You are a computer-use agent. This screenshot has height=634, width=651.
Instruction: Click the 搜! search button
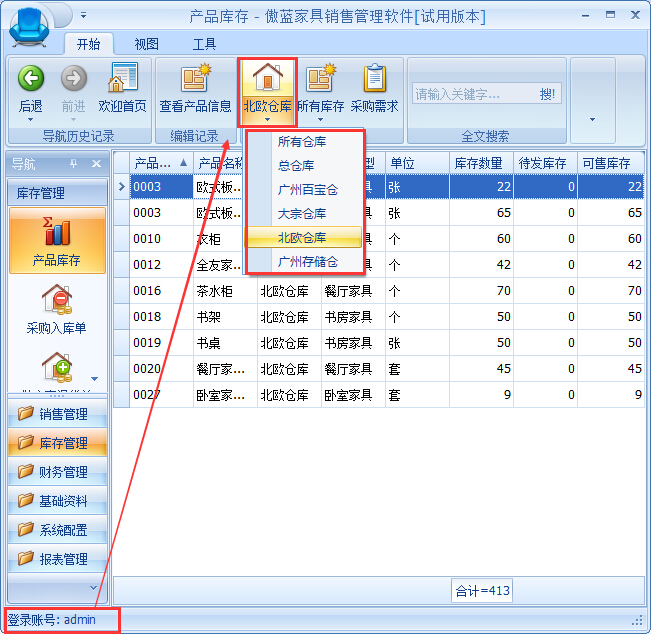(x=548, y=94)
